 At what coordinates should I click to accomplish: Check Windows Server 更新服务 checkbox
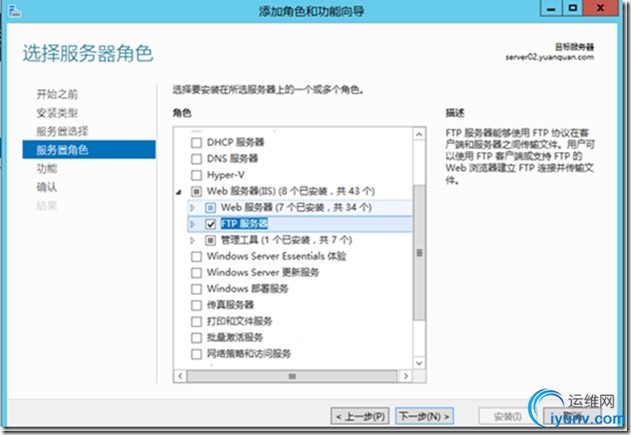click(x=196, y=272)
